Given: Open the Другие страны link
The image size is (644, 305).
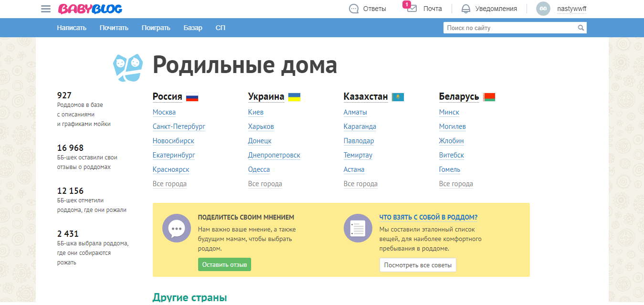Looking at the screenshot, I should click(x=190, y=296).
